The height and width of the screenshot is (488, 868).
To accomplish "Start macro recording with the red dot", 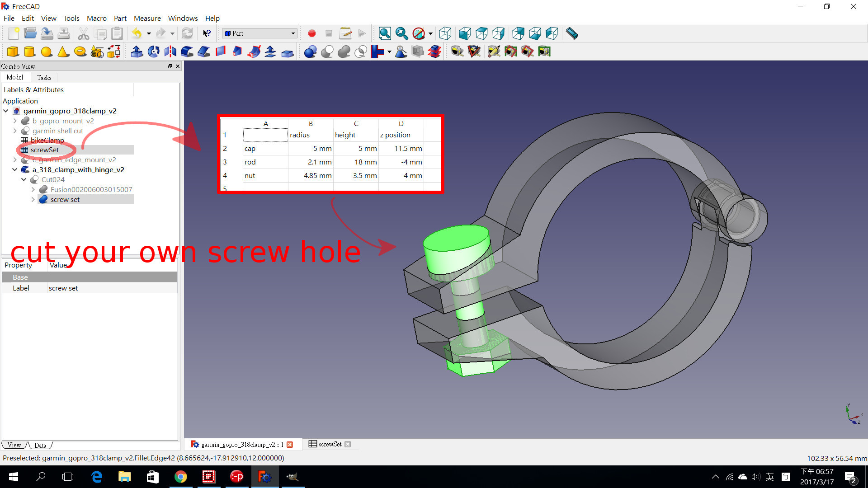I will [311, 33].
